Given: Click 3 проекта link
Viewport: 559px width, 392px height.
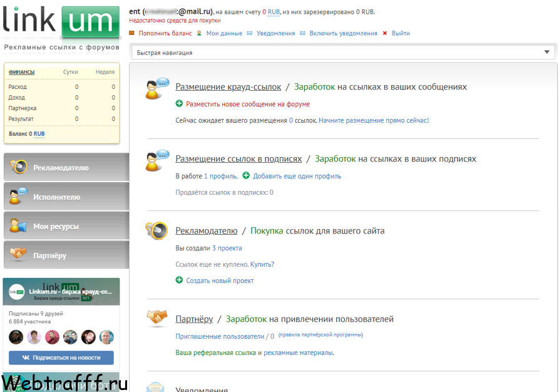Looking at the screenshot, I should click(227, 248).
